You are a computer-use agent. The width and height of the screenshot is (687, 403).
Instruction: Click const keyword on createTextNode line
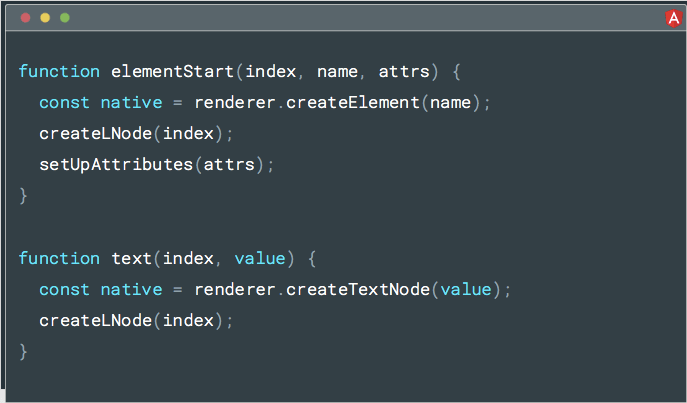click(64, 289)
